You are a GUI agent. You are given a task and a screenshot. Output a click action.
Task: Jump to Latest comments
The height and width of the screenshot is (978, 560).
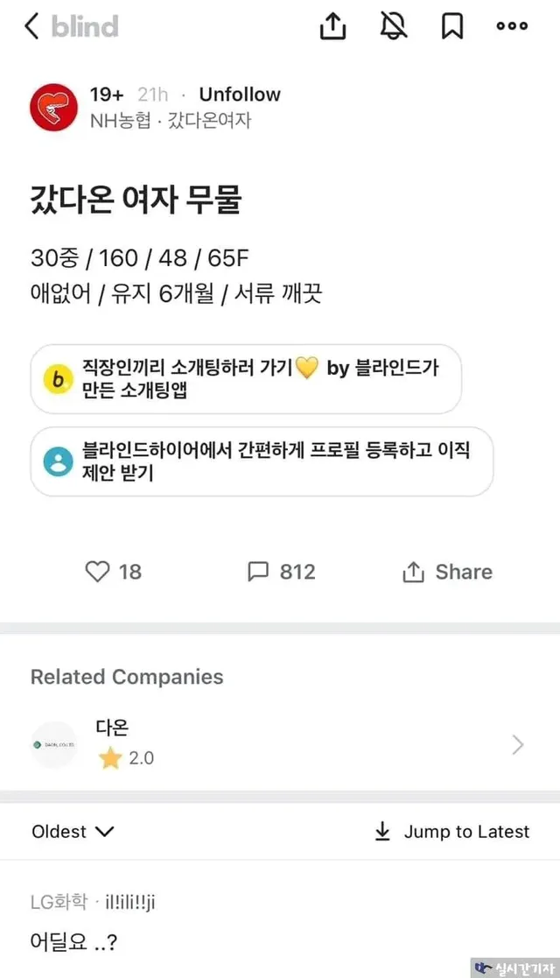point(451,832)
